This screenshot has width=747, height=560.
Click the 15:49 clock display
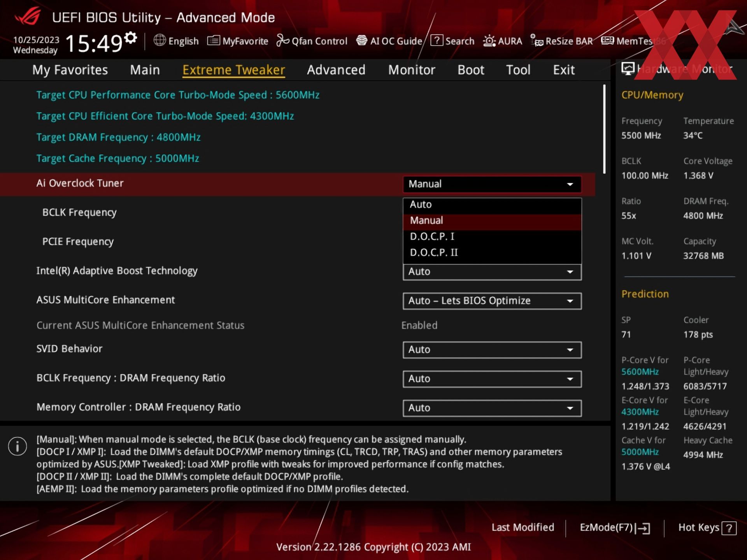point(94,43)
